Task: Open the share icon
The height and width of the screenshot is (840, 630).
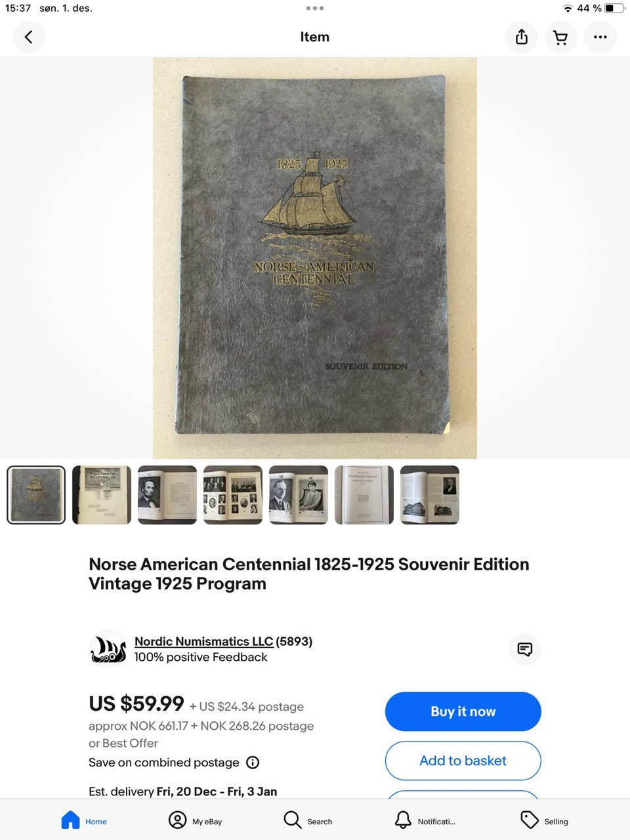Action: (522, 37)
